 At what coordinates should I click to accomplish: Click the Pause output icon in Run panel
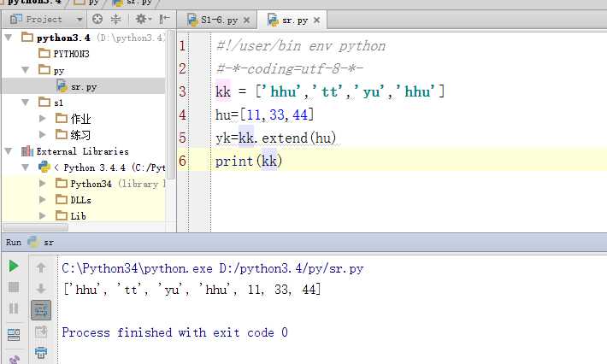(14, 308)
